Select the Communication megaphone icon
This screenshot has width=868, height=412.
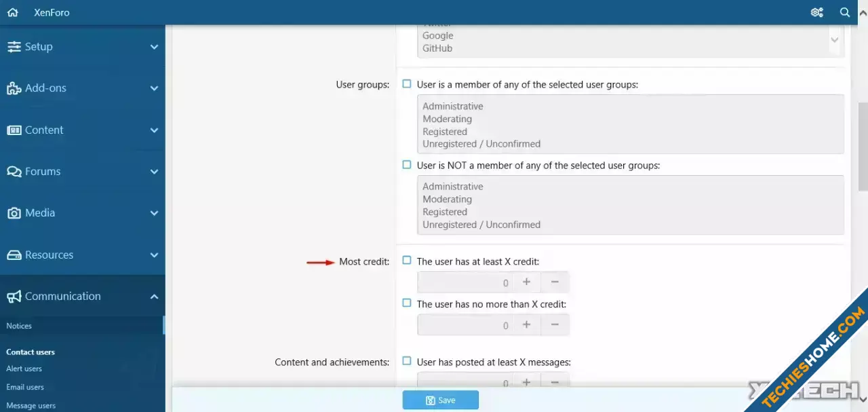pyautogui.click(x=14, y=297)
